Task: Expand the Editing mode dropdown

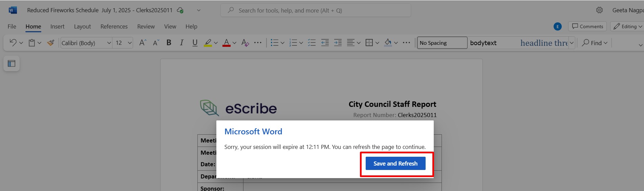Action: coord(627,26)
